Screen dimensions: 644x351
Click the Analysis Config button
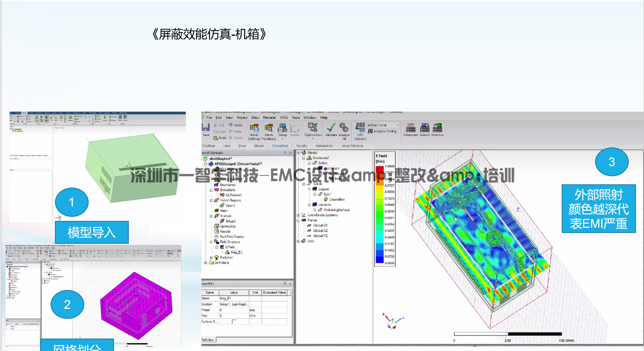[x=382, y=131]
